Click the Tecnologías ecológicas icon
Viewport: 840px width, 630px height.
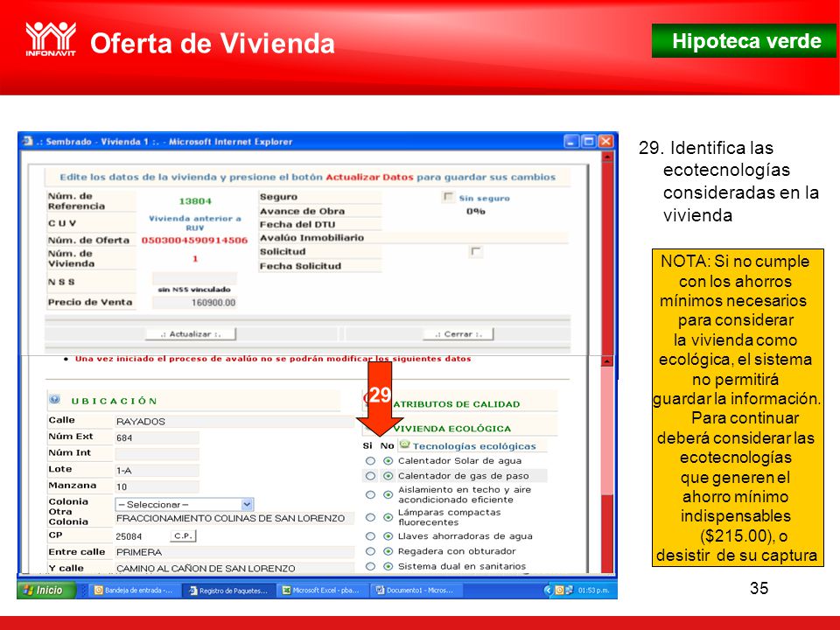point(405,444)
